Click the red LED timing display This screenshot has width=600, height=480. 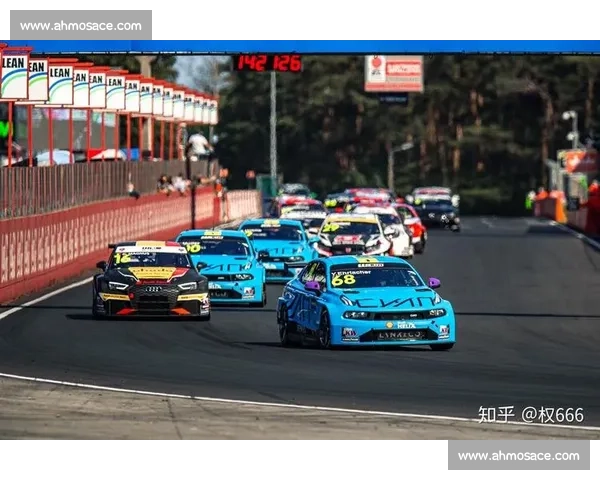267,63
